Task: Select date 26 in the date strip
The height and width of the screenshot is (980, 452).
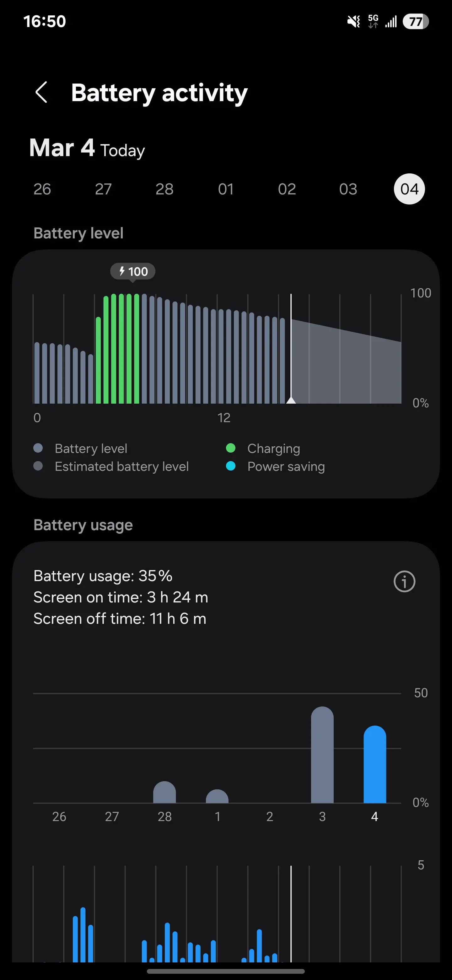Action: coord(42,189)
